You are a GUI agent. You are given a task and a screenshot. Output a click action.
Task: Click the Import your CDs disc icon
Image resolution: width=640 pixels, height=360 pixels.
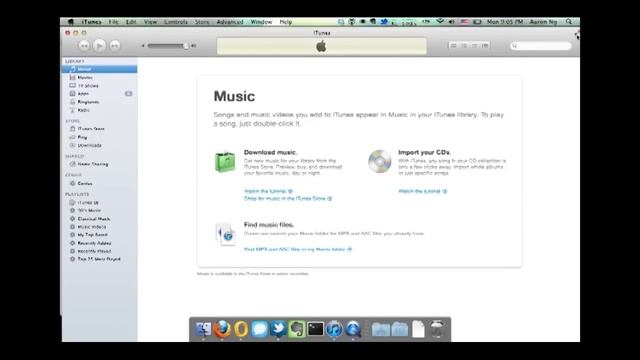[380, 161]
